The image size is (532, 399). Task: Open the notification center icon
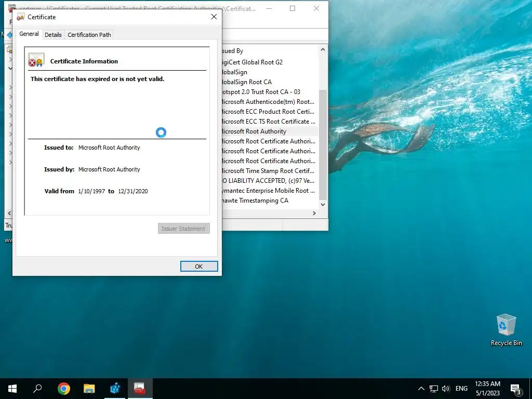click(x=515, y=389)
